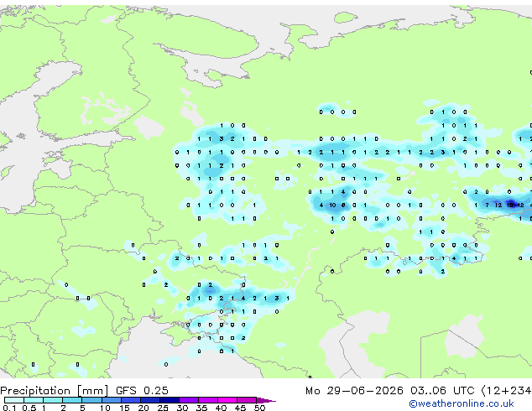This screenshot has height=411, width=532.
Task: Click the legend label '25'
Action: pyautogui.click(x=163, y=408)
